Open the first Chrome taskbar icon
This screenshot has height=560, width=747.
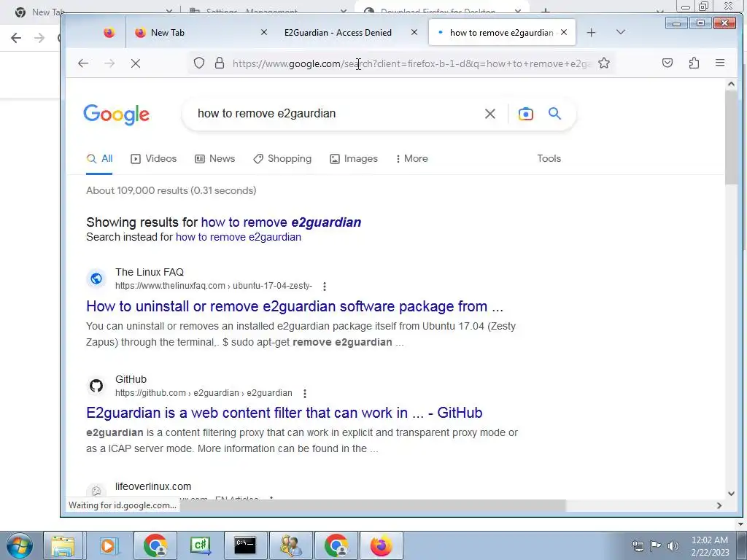(x=155, y=545)
